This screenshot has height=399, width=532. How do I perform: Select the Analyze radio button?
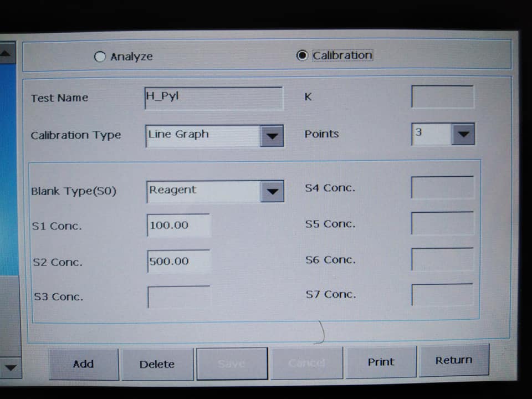coord(100,57)
